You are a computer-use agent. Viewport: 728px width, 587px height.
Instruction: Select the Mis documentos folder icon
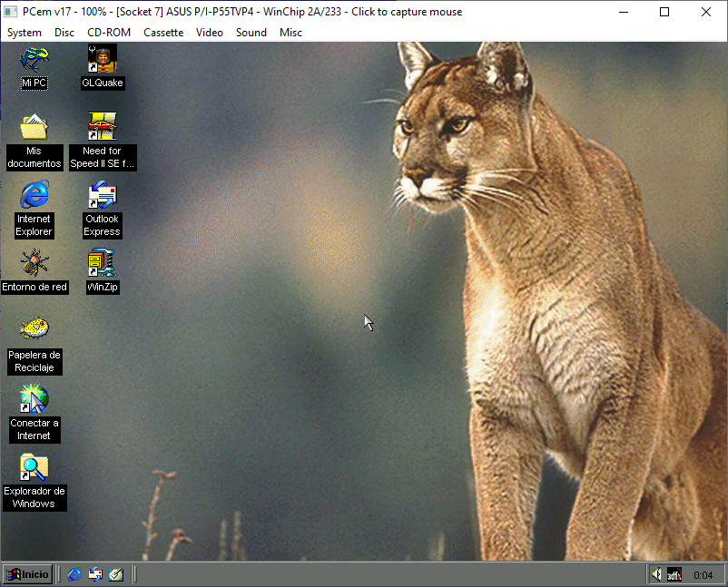coord(34,128)
